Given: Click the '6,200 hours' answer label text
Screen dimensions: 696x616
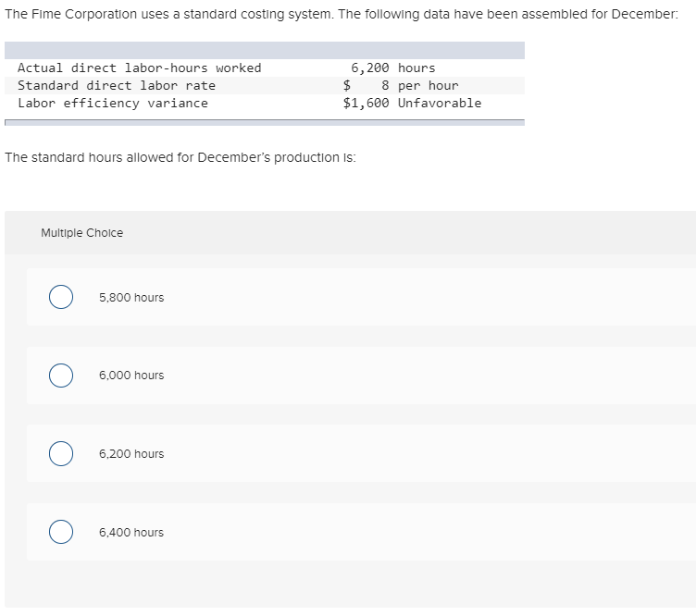Looking at the screenshot, I should tap(131, 454).
